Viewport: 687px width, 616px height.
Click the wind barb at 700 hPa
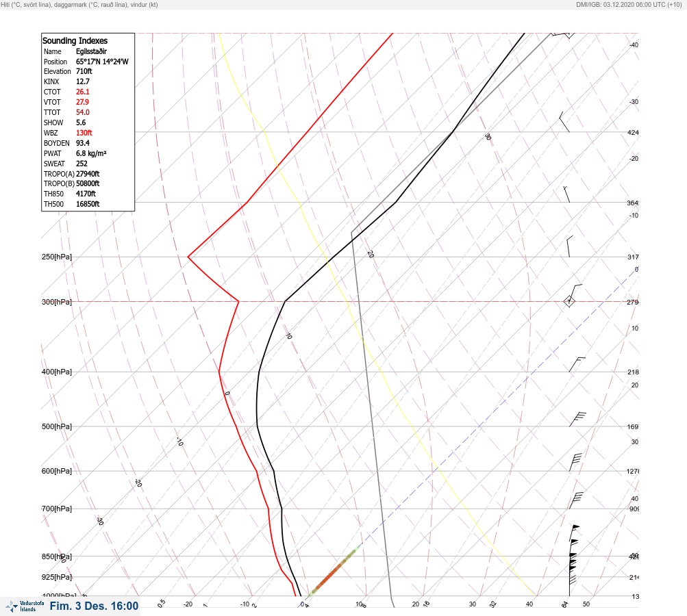pos(576,501)
